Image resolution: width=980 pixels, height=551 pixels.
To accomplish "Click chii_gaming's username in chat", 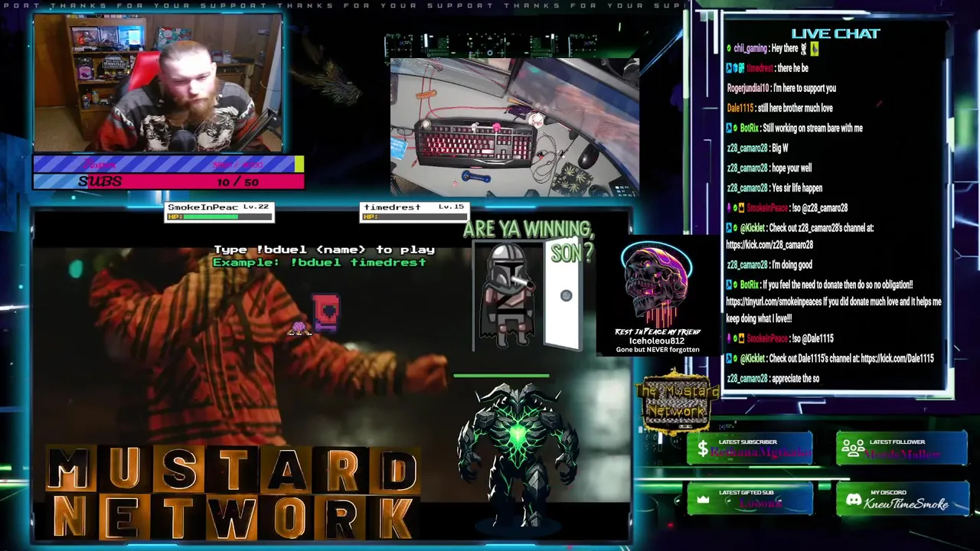I will tap(750, 48).
